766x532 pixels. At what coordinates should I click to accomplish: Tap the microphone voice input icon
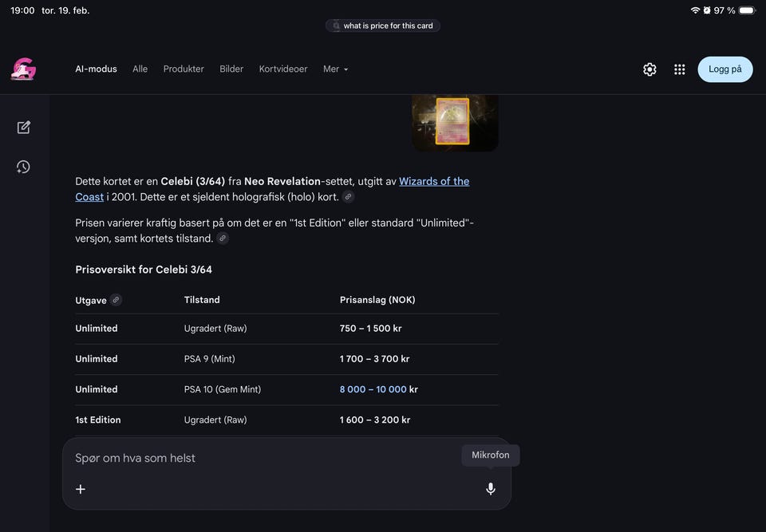pyautogui.click(x=491, y=488)
